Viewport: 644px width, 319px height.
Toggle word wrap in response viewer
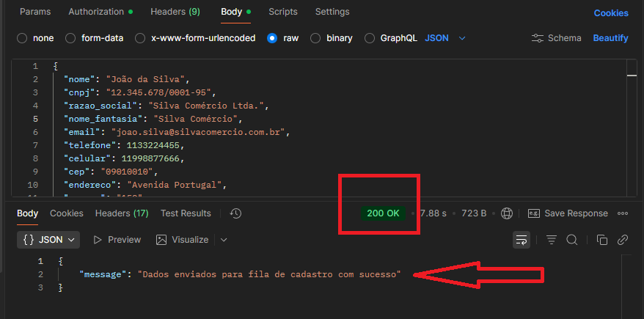click(x=522, y=240)
